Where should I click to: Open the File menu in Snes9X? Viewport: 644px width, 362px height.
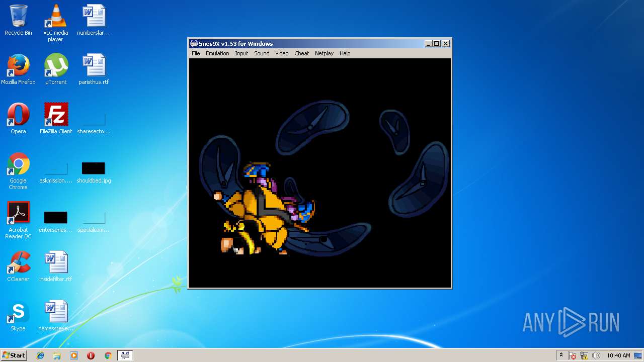coord(196,53)
